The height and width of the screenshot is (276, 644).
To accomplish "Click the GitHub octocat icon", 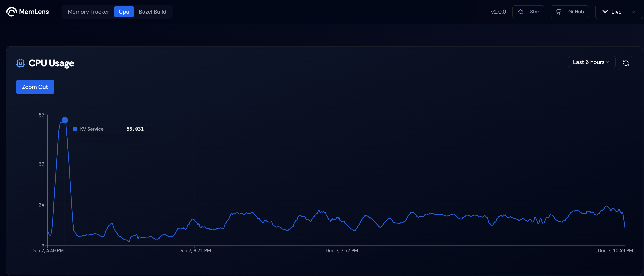I will [559, 12].
